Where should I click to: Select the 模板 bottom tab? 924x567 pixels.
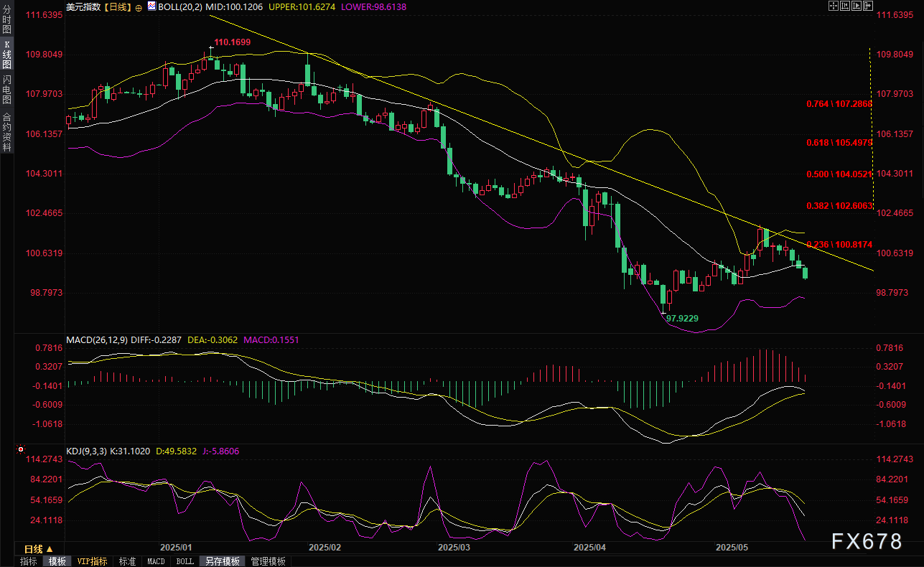click(57, 561)
